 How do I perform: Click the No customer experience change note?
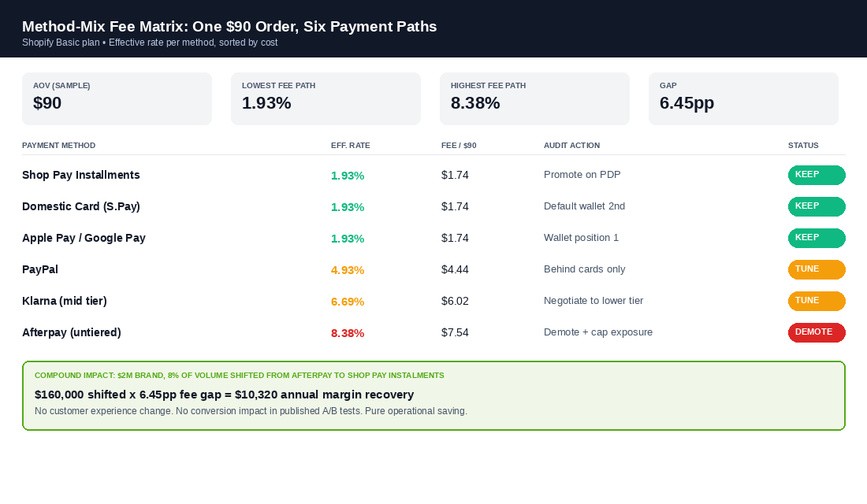(x=251, y=411)
